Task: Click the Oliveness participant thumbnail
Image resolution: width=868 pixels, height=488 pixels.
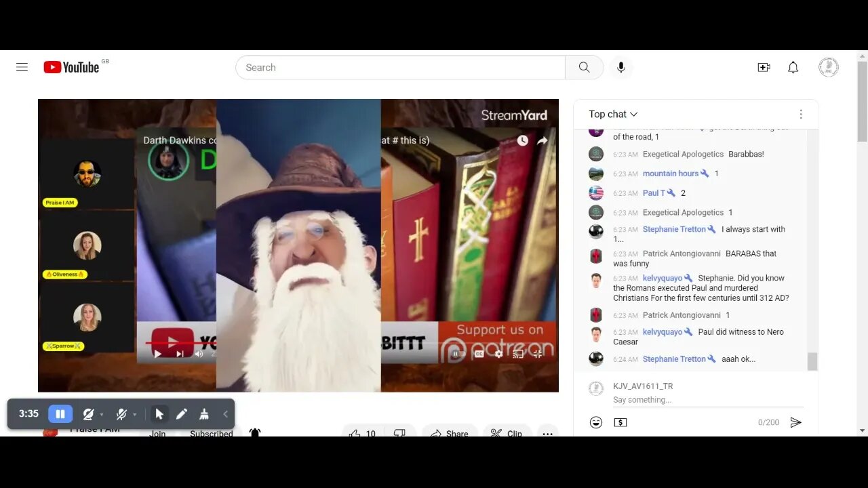Action: point(87,245)
